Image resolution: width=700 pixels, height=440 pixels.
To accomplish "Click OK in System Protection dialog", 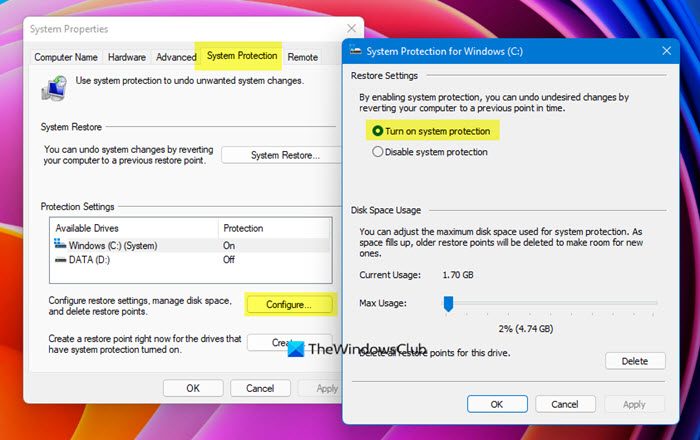I will [497, 404].
